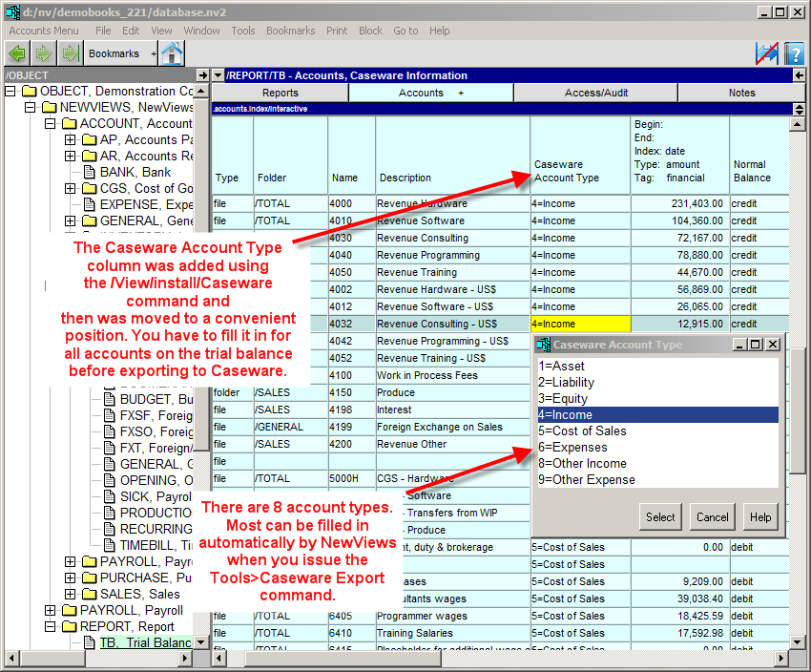Switch to the Notes tab
Viewport: 811px width, 672px height.
coord(742,92)
